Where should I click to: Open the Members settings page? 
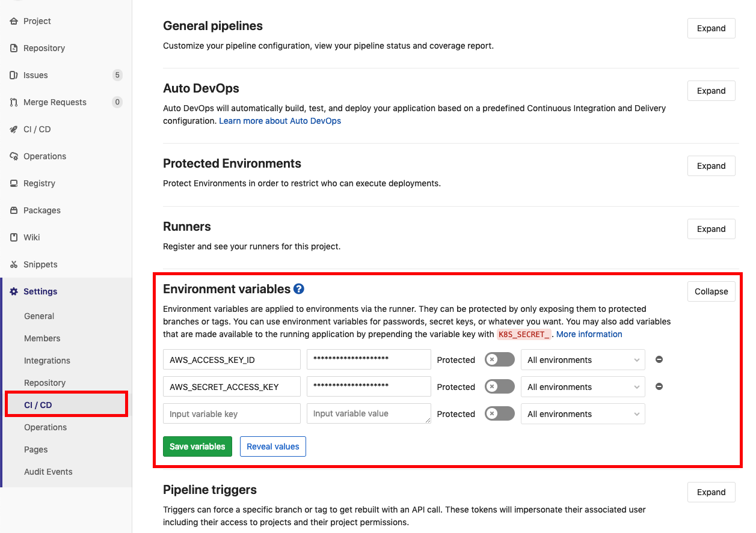click(42, 338)
